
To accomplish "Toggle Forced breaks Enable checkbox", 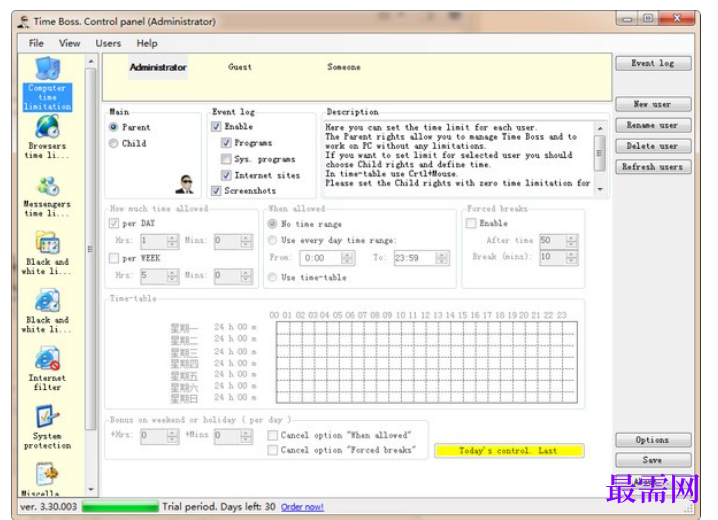I will pyautogui.click(x=471, y=223).
